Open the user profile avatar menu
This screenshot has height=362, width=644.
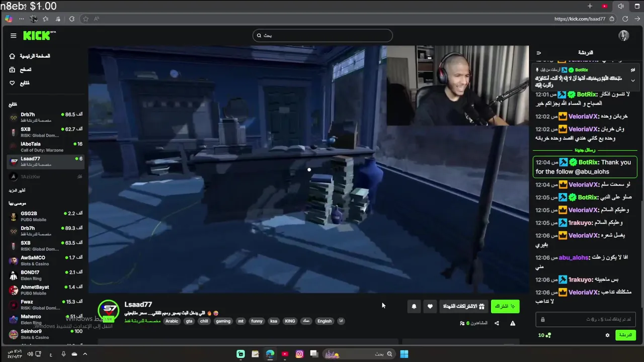pos(624,35)
